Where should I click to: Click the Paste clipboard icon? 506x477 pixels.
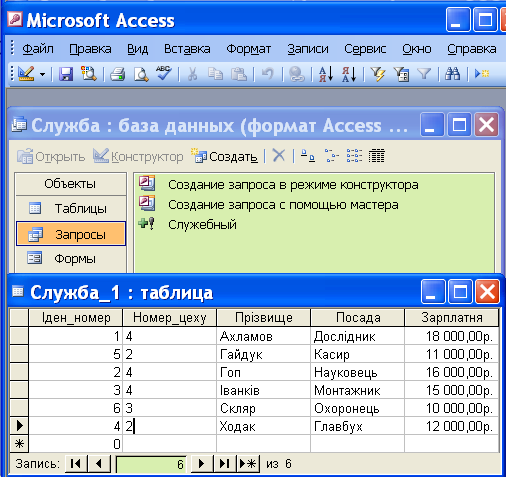pyautogui.click(x=239, y=74)
